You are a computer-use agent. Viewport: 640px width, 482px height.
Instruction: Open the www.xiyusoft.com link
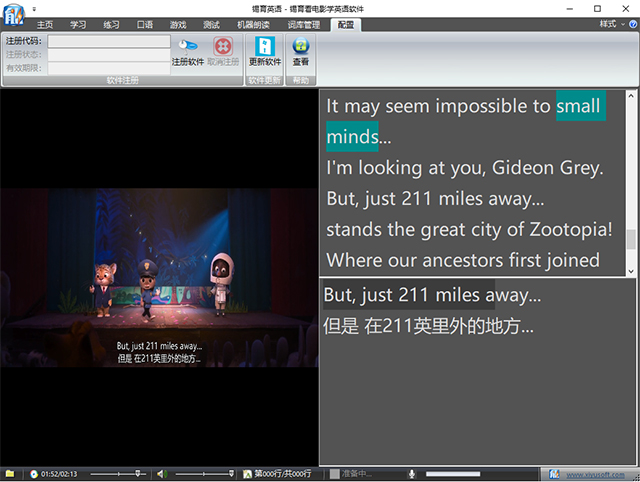click(x=595, y=475)
